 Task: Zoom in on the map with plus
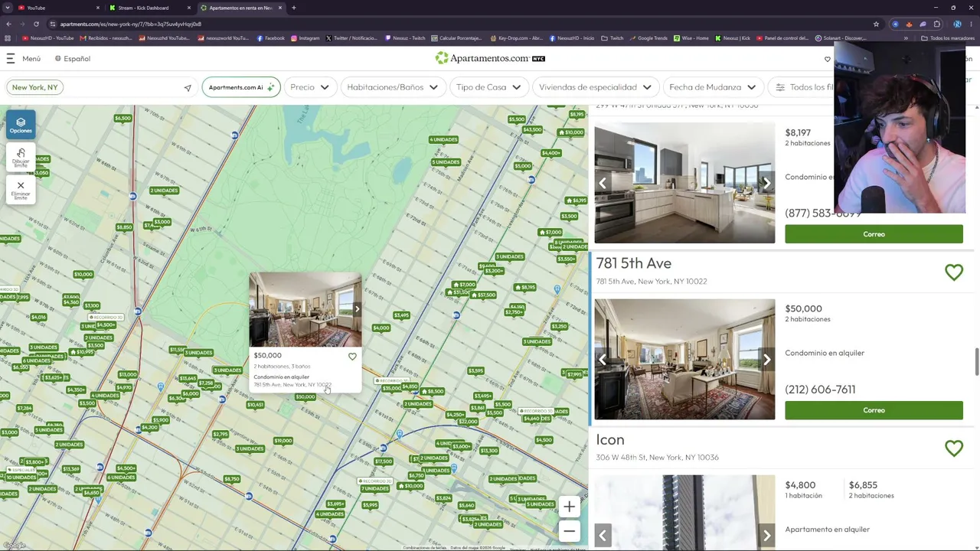pos(569,507)
